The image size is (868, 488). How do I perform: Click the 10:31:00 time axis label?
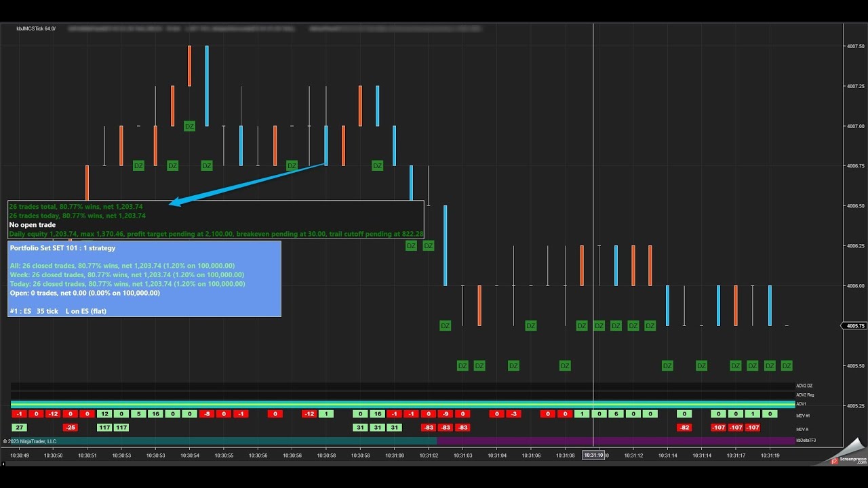(395, 455)
